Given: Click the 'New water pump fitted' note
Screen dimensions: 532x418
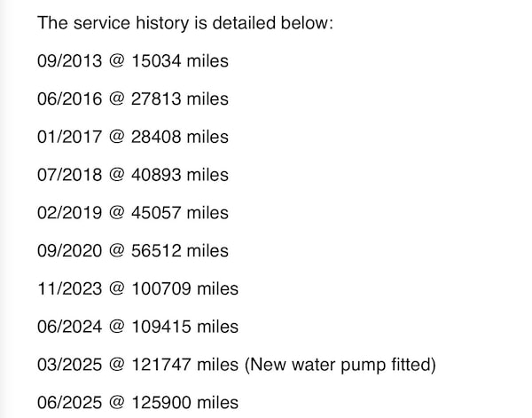Looking at the screenshot, I should pyautogui.click(x=340, y=365).
